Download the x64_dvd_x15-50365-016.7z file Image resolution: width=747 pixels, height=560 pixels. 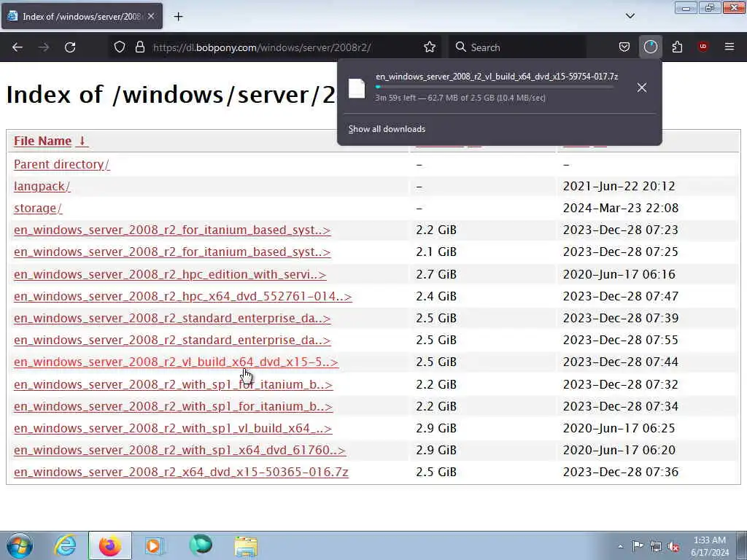coord(181,472)
